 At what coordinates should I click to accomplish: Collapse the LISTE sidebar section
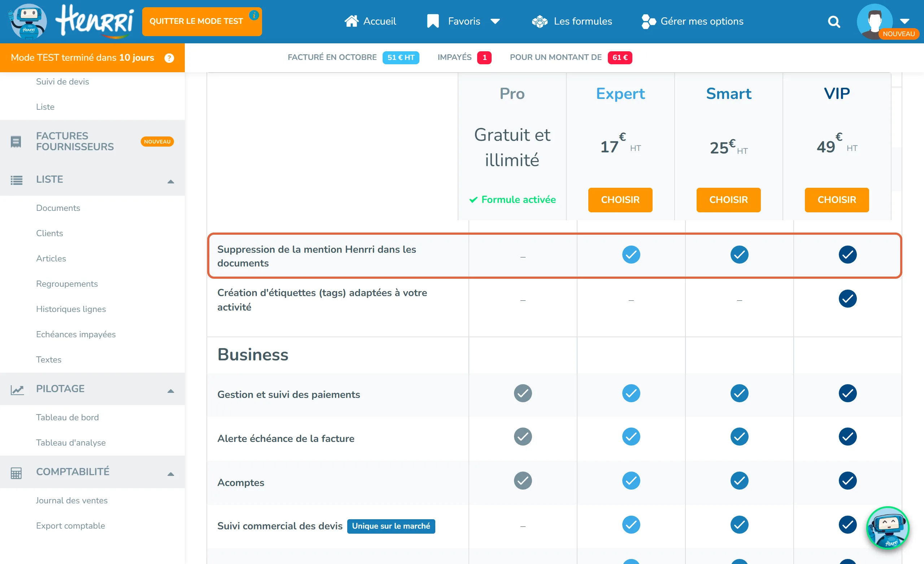pos(171,182)
